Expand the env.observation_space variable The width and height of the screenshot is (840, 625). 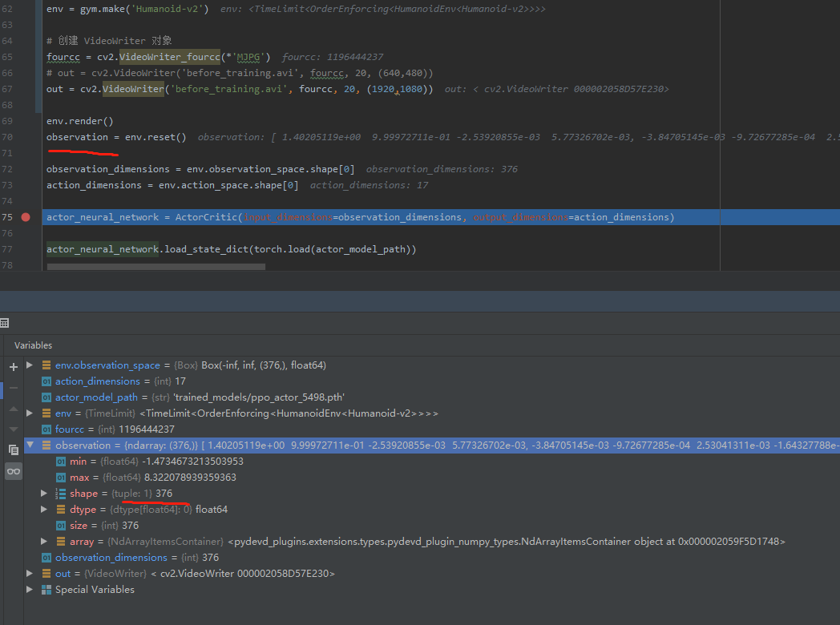pos(30,365)
